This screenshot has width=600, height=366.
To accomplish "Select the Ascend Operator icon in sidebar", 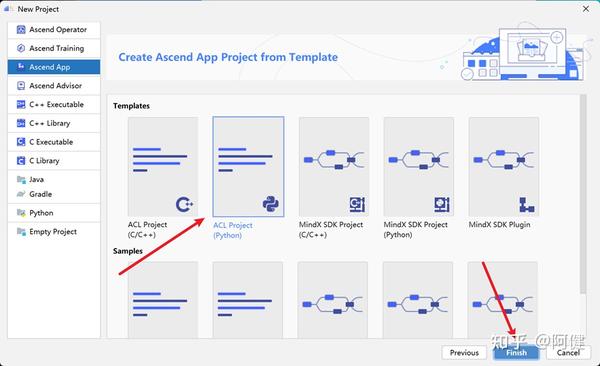I will tap(21, 29).
